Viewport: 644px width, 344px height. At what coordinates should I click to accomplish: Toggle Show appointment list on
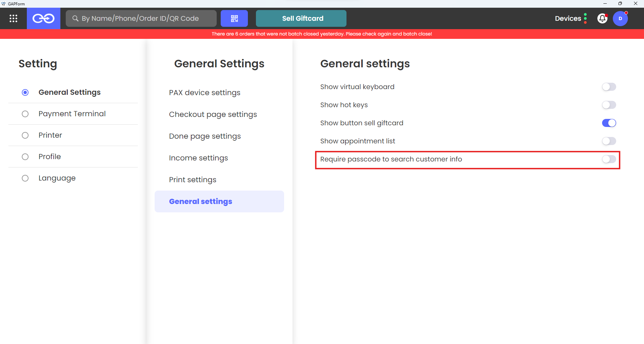coord(609,141)
